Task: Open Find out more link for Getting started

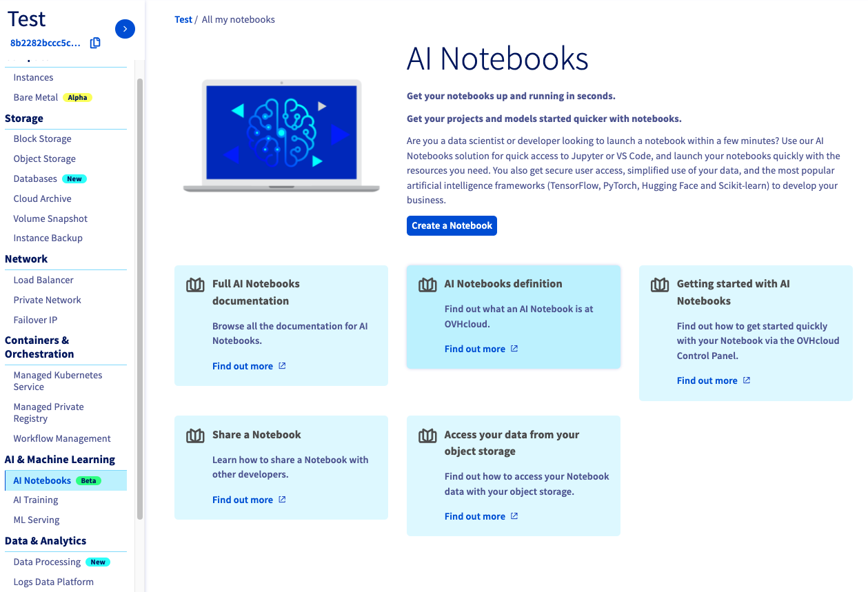Action: tap(707, 380)
